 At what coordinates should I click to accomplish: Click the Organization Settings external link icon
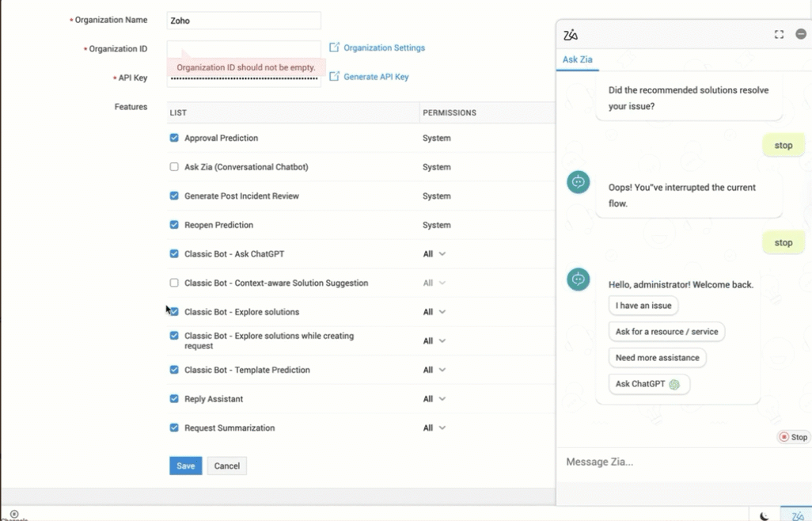click(x=334, y=48)
